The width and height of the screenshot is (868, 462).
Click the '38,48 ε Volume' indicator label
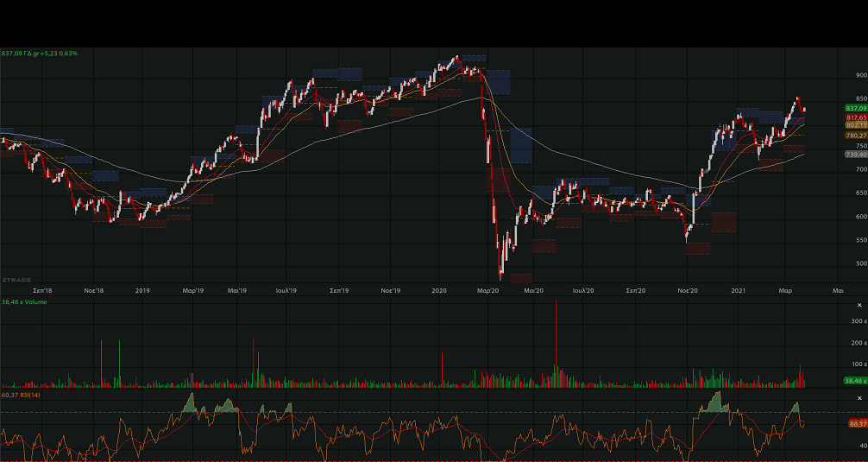[24, 302]
